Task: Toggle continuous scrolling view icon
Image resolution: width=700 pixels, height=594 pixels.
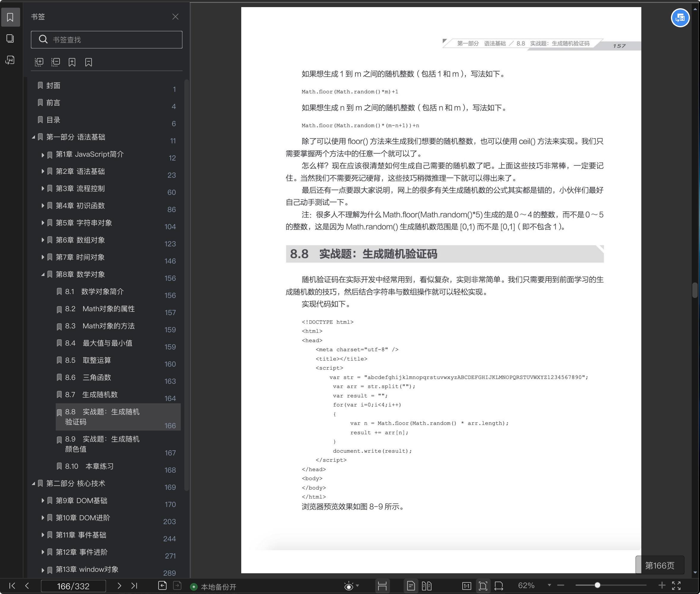Action: coord(382,586)
